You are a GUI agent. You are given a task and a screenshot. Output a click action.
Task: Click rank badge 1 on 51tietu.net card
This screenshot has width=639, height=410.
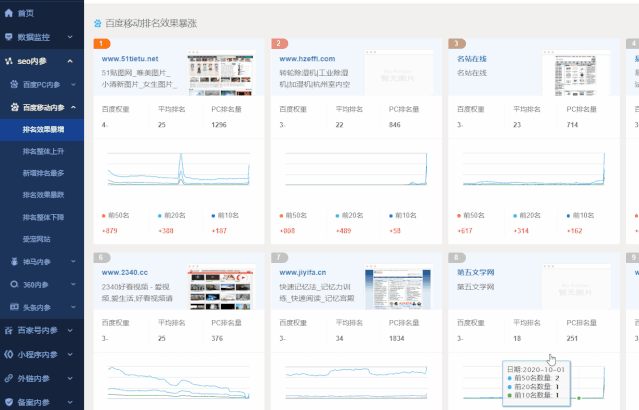pyautogui.click(x=101, y=43)
